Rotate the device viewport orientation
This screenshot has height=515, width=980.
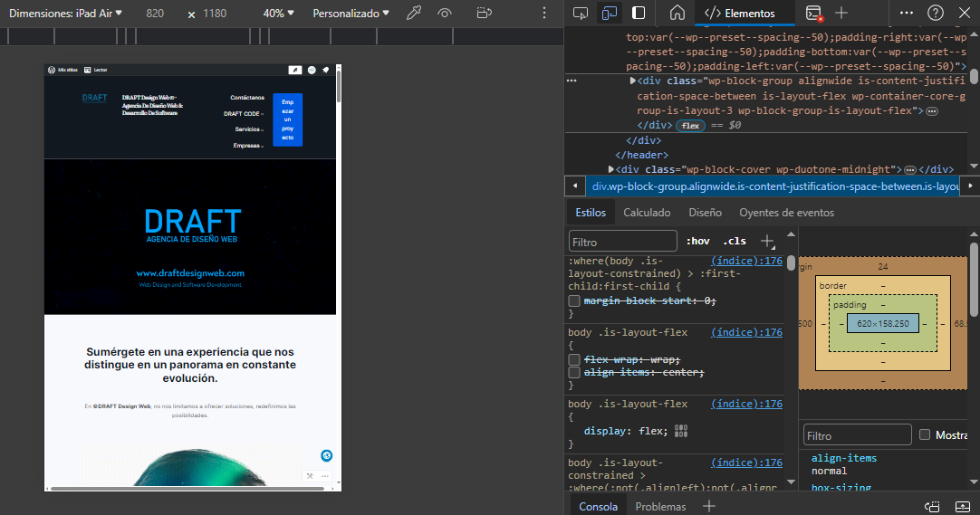tap(484, 14)
